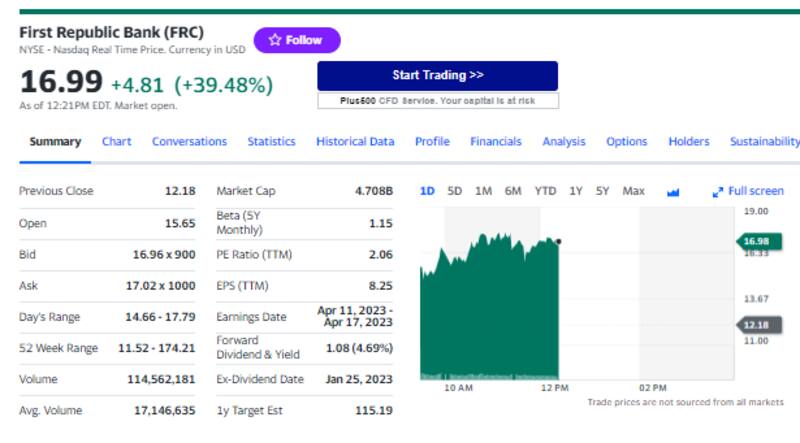This screenshot has width=800, height=443.
Task: Switch to the Chart tab
Action: (x=116, y=142)
